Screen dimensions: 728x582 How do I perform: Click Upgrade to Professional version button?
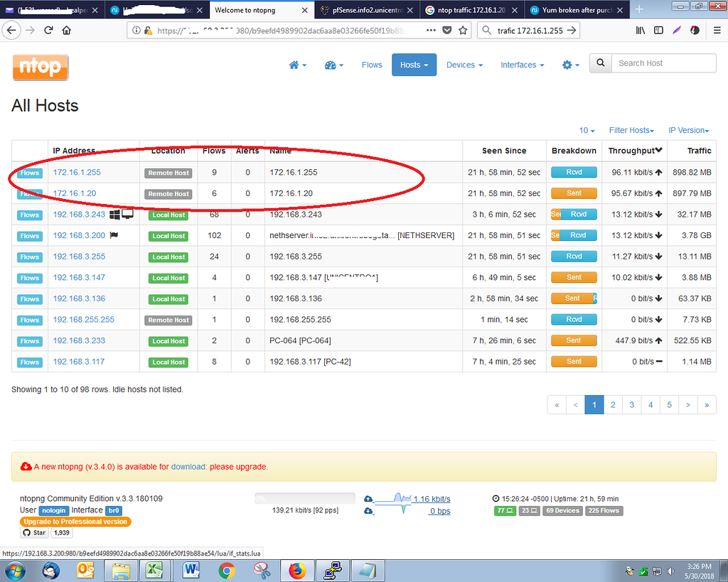click(x=75, y=522)
